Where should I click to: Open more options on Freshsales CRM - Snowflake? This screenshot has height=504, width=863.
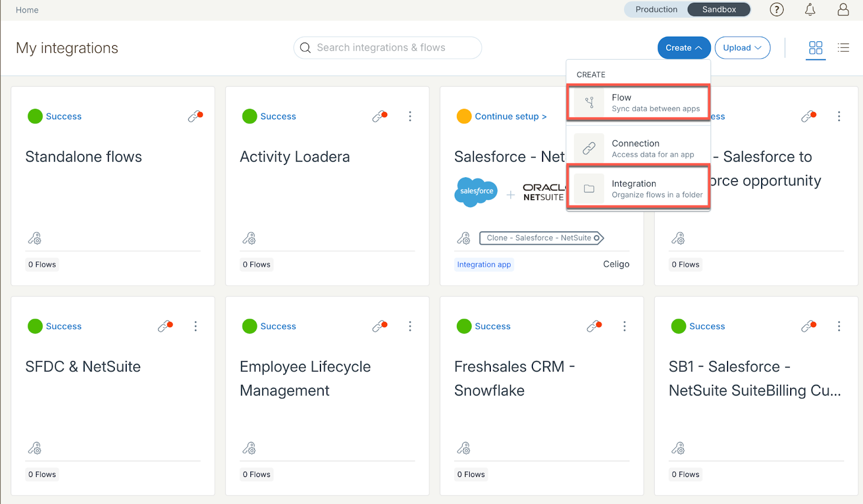coord(624,326)
